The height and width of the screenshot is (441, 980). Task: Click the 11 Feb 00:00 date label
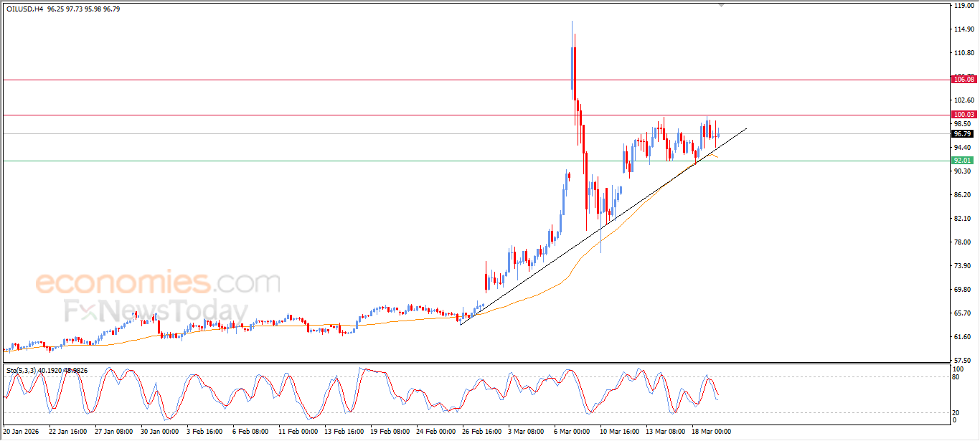pyautogui.click(x=298, y=432)
